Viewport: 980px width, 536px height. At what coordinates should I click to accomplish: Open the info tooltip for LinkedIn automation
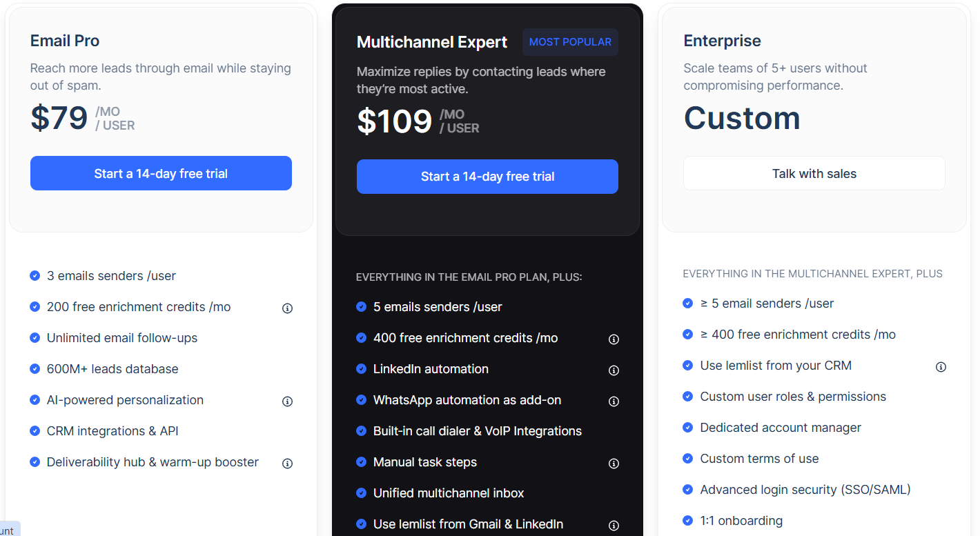[614, 370]
